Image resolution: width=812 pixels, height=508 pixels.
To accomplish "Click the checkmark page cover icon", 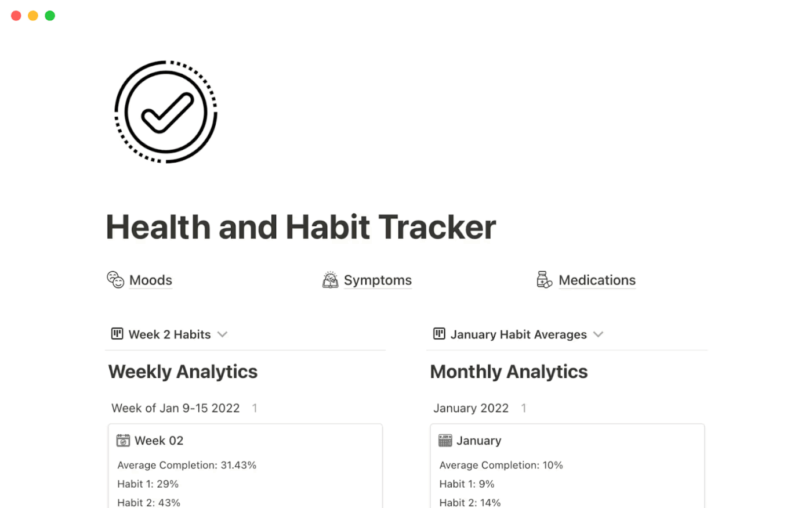I will pos(166,111).
